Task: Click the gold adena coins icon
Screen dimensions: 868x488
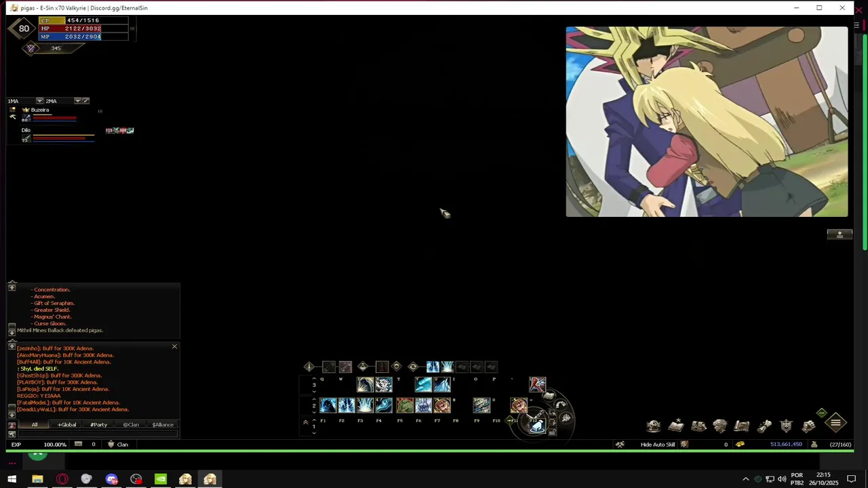Action: [x=740, y=445]
